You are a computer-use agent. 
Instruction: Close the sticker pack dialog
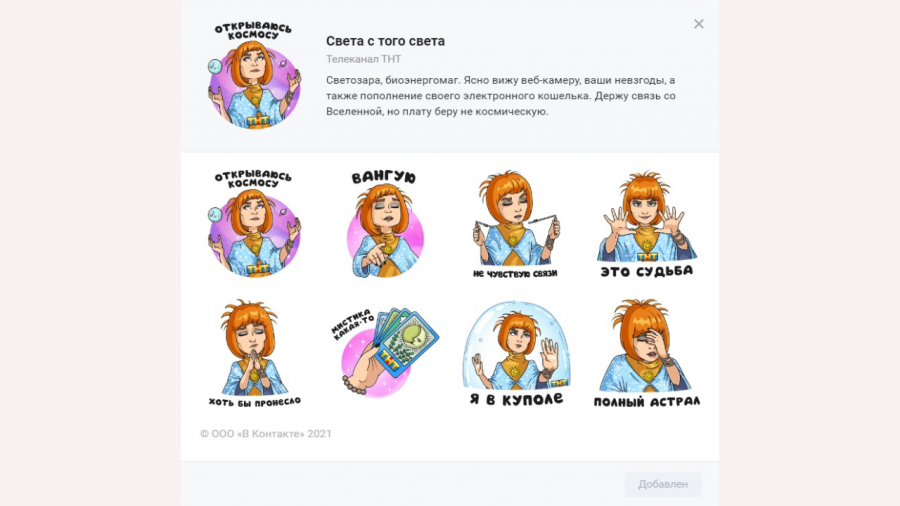(699, 24)
